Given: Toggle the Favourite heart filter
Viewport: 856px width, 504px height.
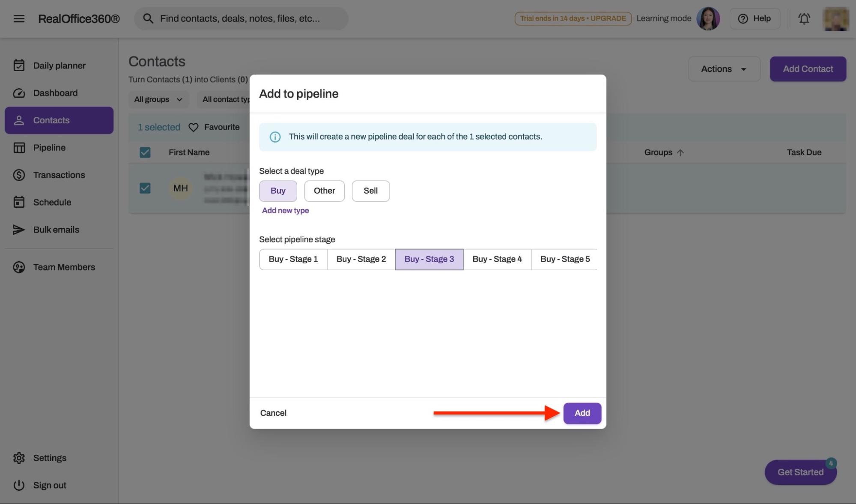Looking at the screenshot, I should pos(194,127).
